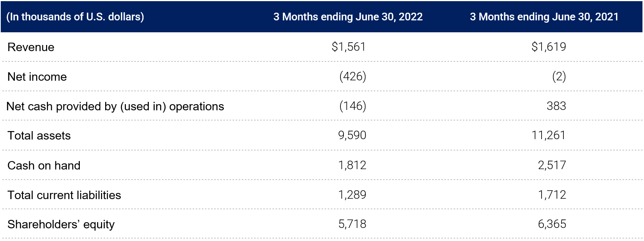Image resolution: width=644 pixels, height=241 pixels.
Task: Select the $1,561 revenue value
Action: (x=348, y=47)
